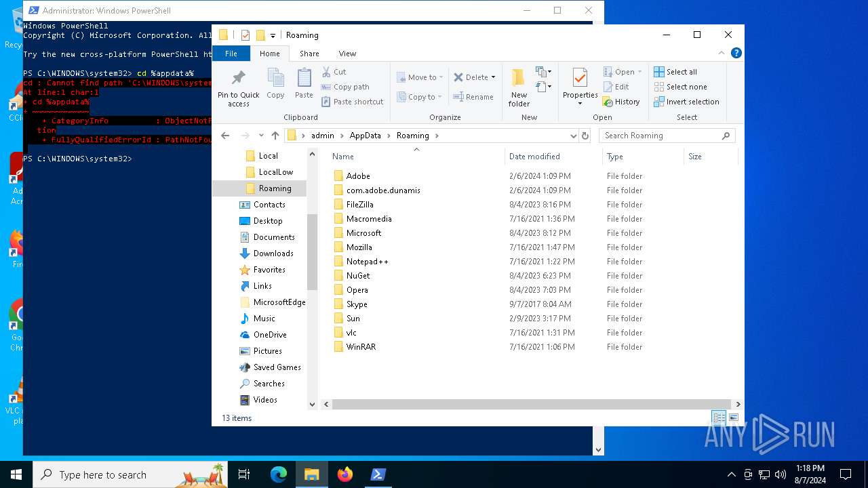The image size is (868, 488).
Task: Click the Edit command in ribbon
Action: 616,87
